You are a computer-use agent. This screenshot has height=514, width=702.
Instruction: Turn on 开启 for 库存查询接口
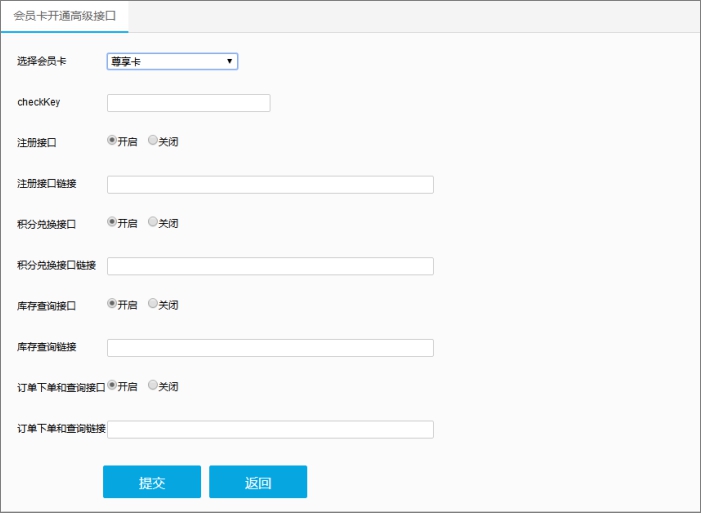pos(112,304)
